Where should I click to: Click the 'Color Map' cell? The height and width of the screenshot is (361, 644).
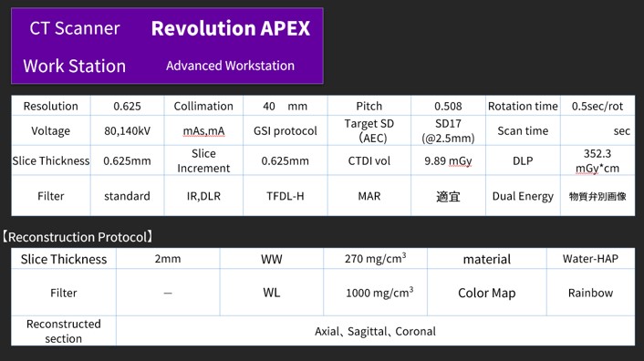click(x=487, y=293)
